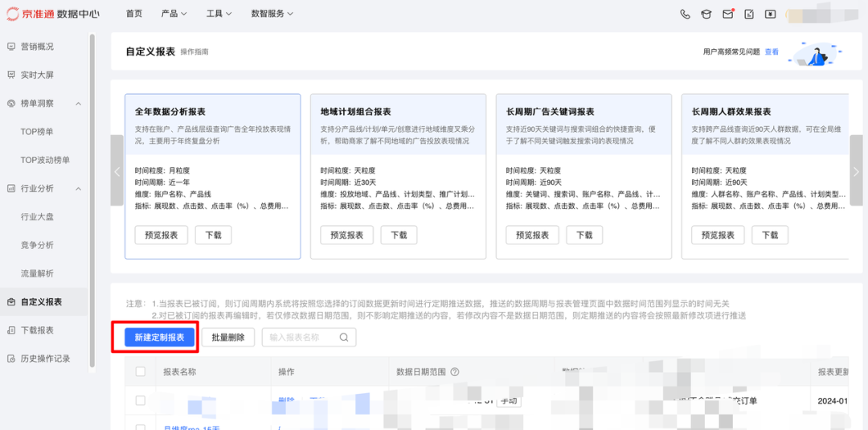Check the first report row checkbox
This screenshot has width=868, height=430.
(x=141, y=400)
